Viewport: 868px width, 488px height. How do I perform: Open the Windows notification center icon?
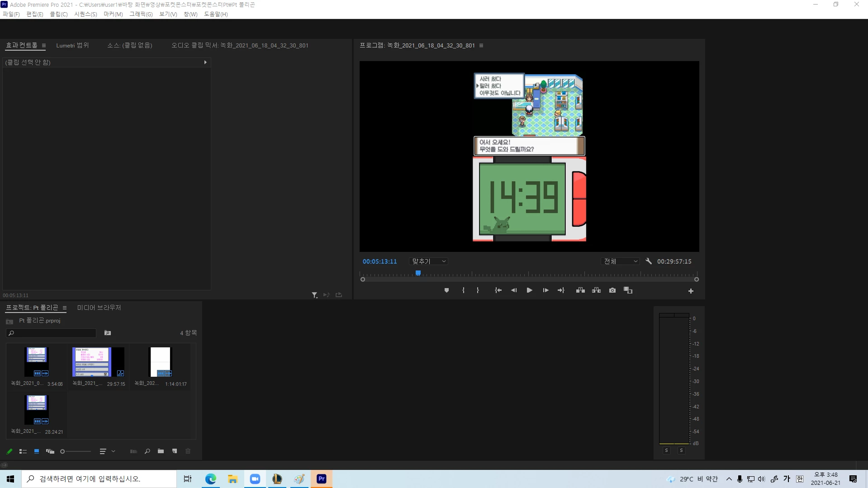tap(853, 479)
